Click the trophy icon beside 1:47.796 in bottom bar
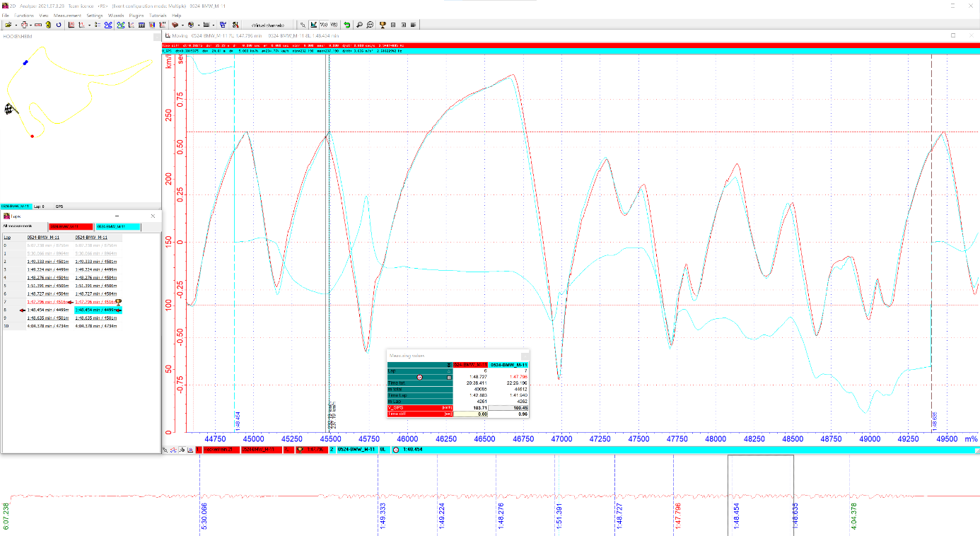 [301, 450]
